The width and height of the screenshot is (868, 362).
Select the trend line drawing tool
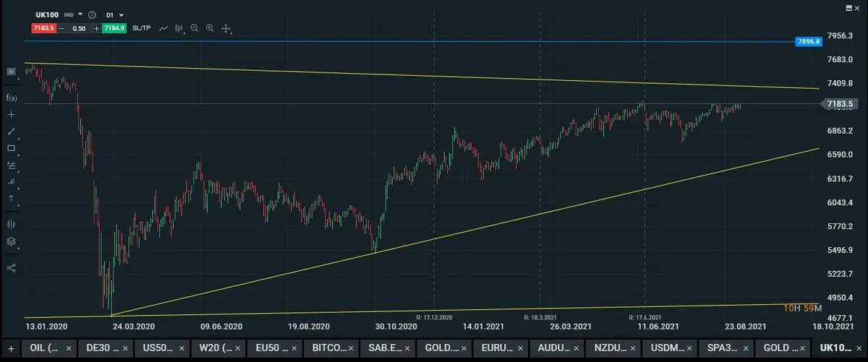tap(11, 132)
